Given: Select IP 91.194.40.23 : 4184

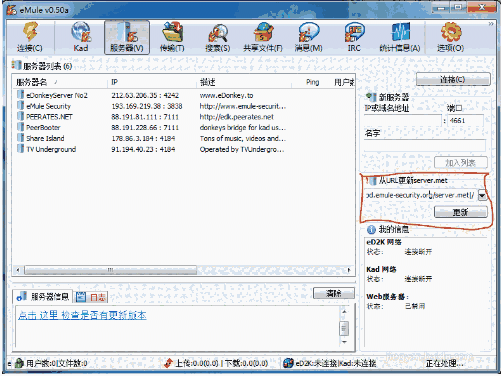Looking at the screenshot, I should pos(143,149).
